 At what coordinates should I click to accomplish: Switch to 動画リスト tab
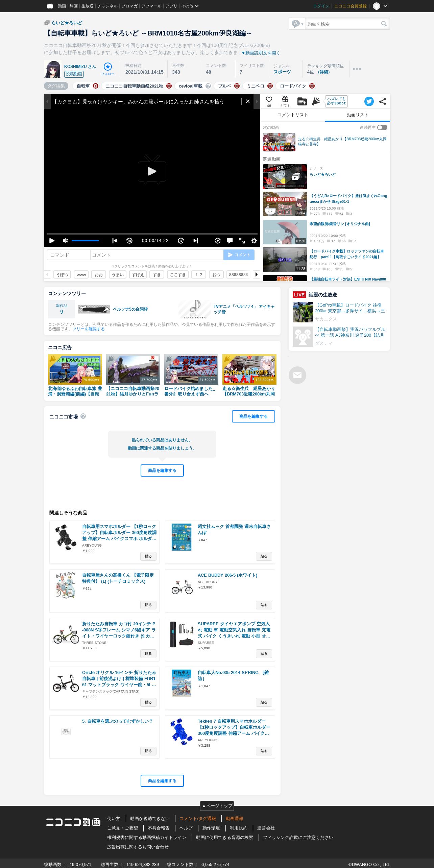coord(358,115)
